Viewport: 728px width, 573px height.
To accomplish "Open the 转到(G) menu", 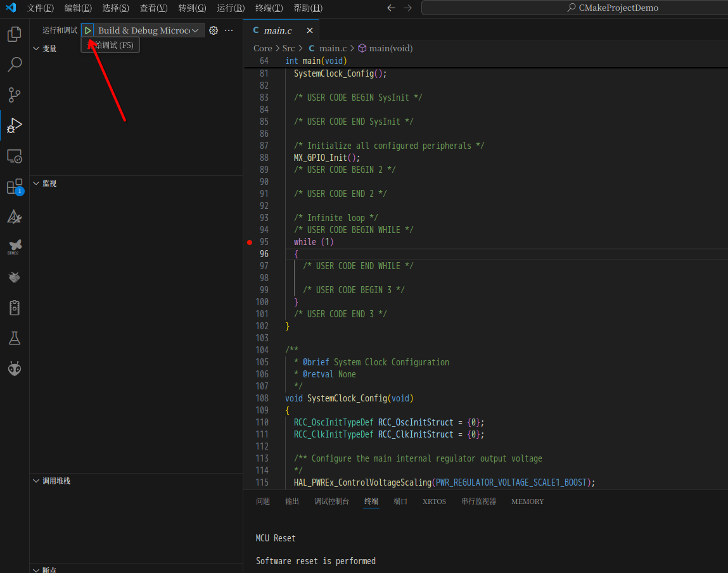I will tap(192, 8).
